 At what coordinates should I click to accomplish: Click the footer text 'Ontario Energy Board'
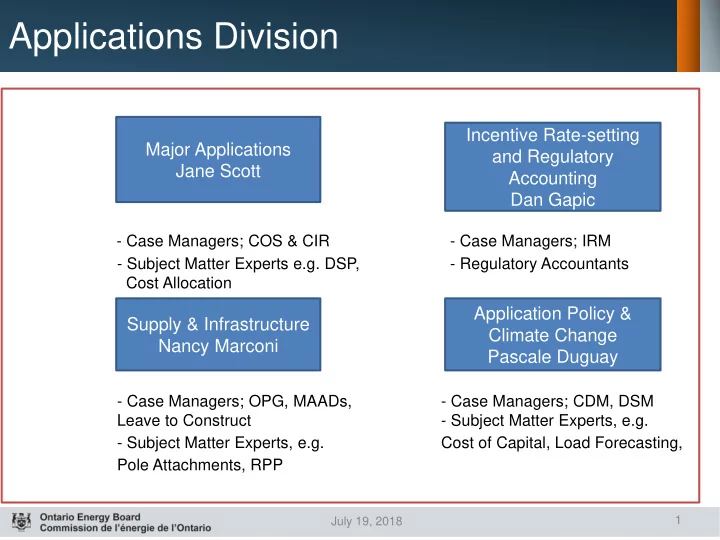[x=90, y=517]
